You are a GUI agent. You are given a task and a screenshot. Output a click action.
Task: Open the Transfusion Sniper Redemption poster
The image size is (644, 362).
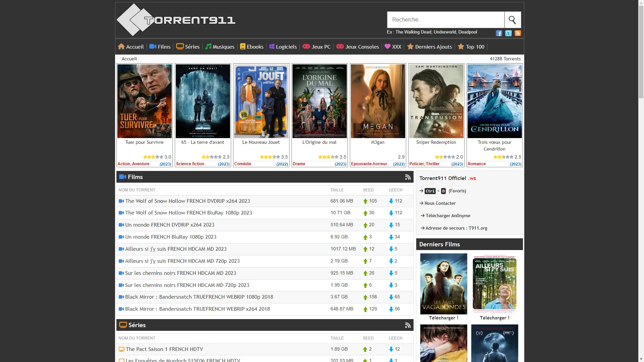[x=436, y=101]
